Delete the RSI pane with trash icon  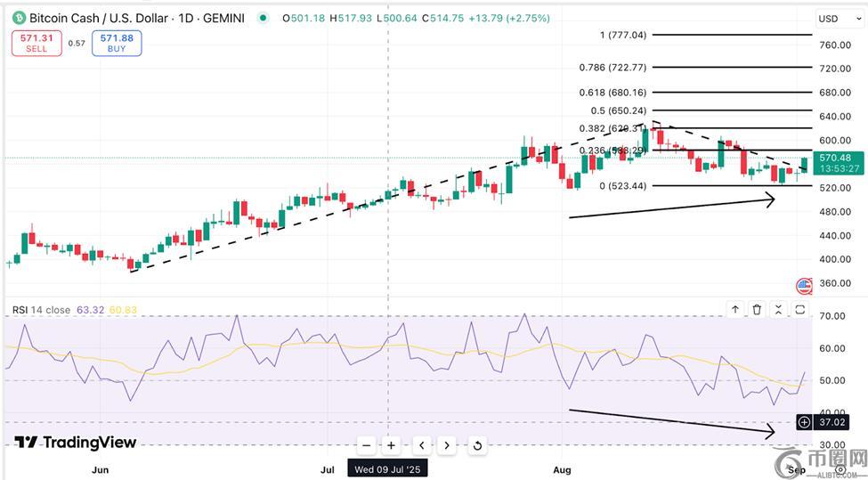pos(757,310)
